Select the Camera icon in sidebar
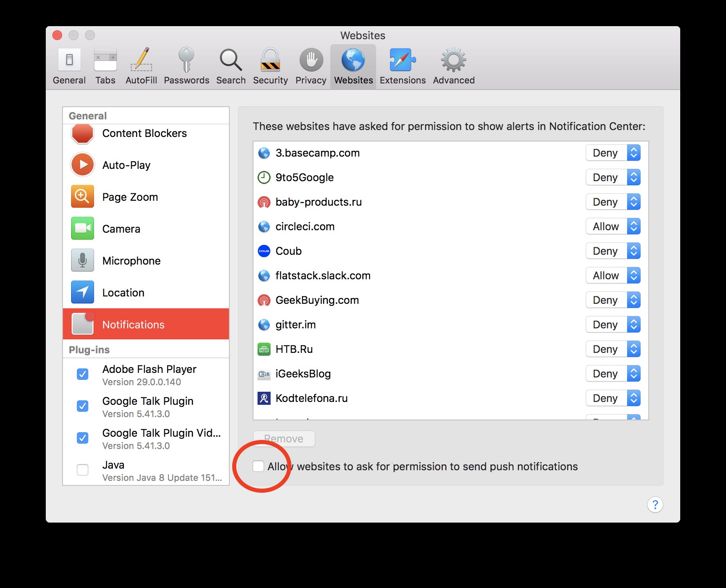Image resolution: width=726 pixels, height=588 pixels. coord(83,228)
